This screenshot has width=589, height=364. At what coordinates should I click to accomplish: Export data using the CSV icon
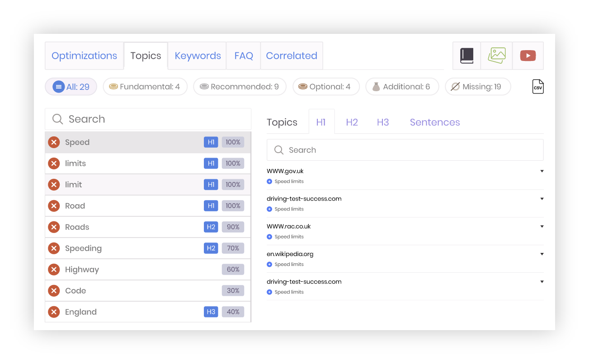click(537, 86)
